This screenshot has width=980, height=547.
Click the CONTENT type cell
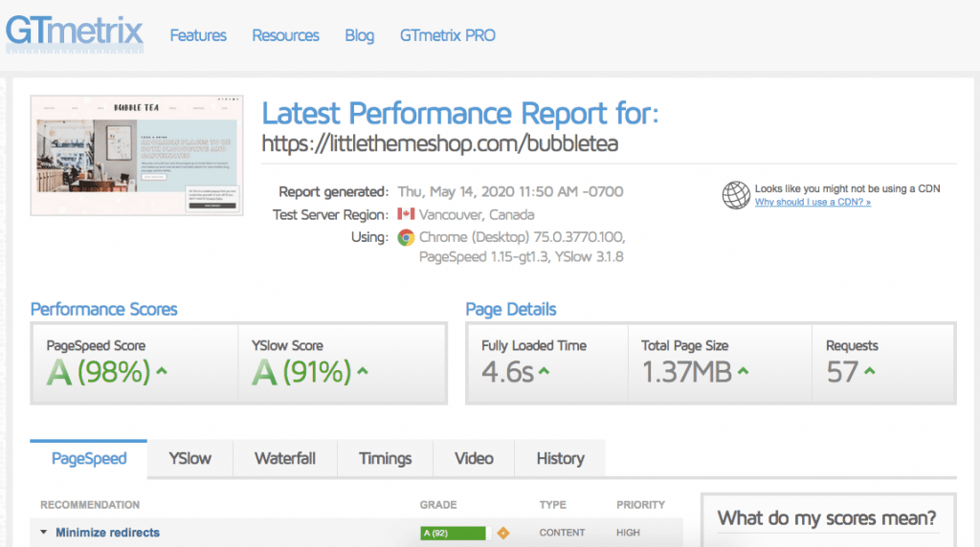562,533
